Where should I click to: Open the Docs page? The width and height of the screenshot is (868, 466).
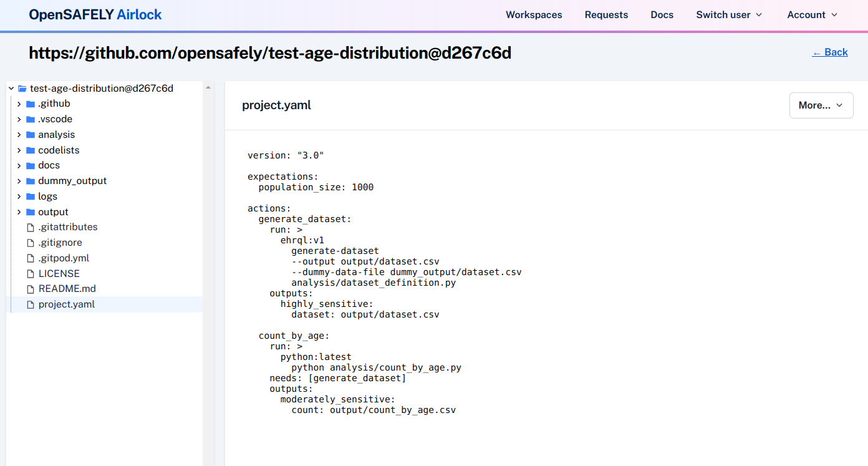coord(662,14)
